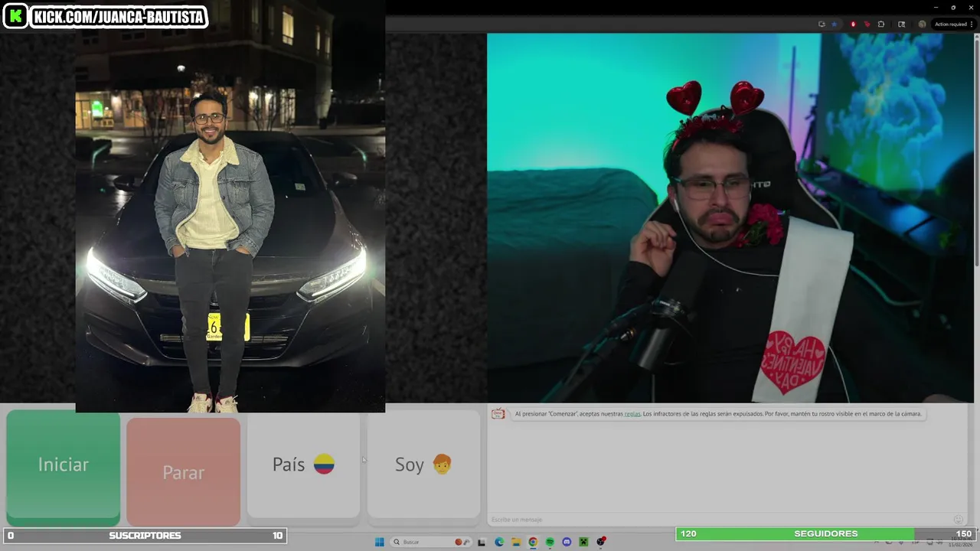Switch to Google Chrome on the taskbar
Image resolution: width=980 pixels, height=551 pixels.
(533, 542)
